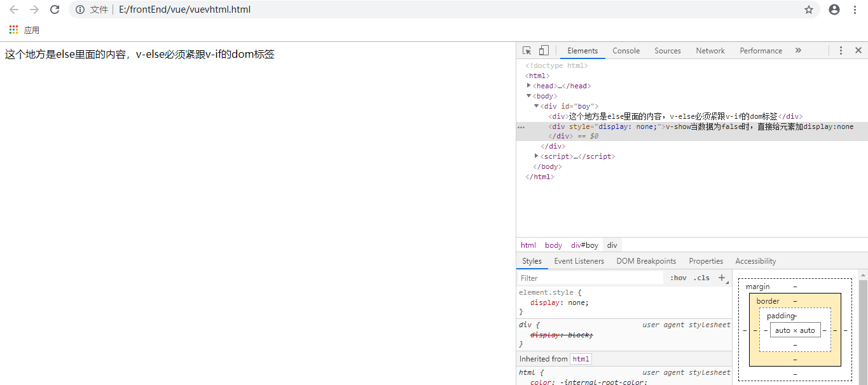Image resolution: width=868 pixels, height=385 pixels.
Task: Click the browser forward arrow
Action: [x=34, y=10]
